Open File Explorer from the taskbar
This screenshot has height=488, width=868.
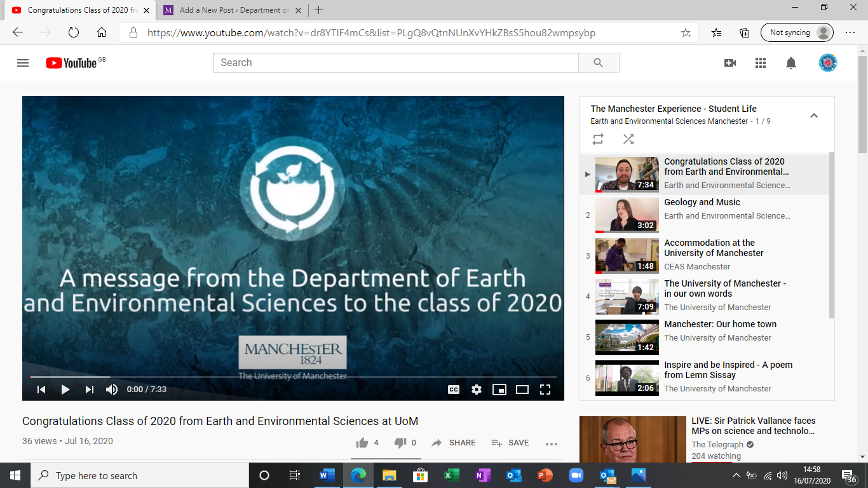389,475
